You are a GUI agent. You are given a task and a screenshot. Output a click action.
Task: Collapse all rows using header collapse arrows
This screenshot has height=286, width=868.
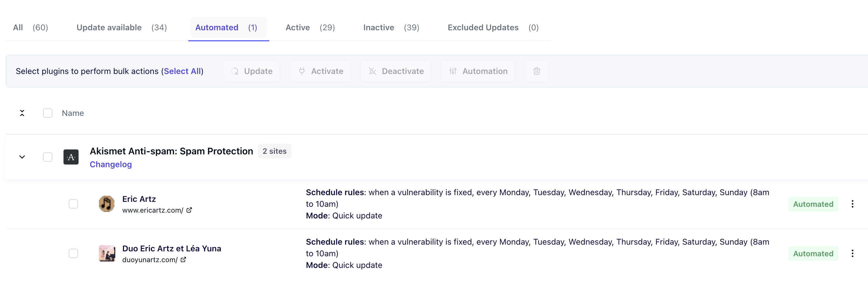[22, 113]
